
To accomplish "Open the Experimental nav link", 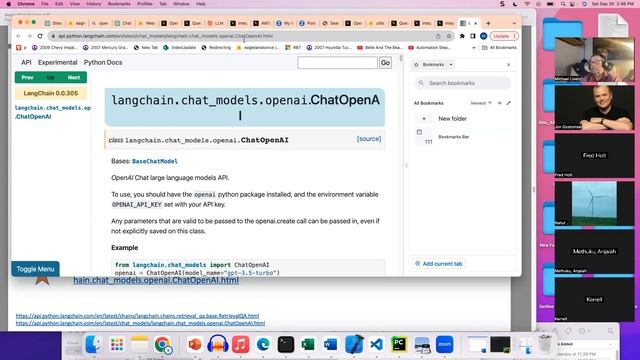I will pyautogui.click(x=58, y=62).
